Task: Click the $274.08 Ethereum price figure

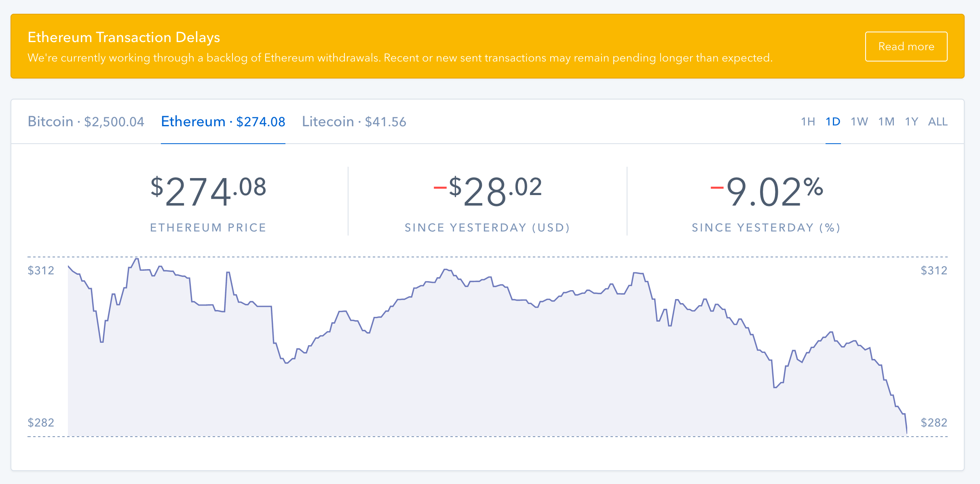Action: pyautogui.click(x=208, y=191)
